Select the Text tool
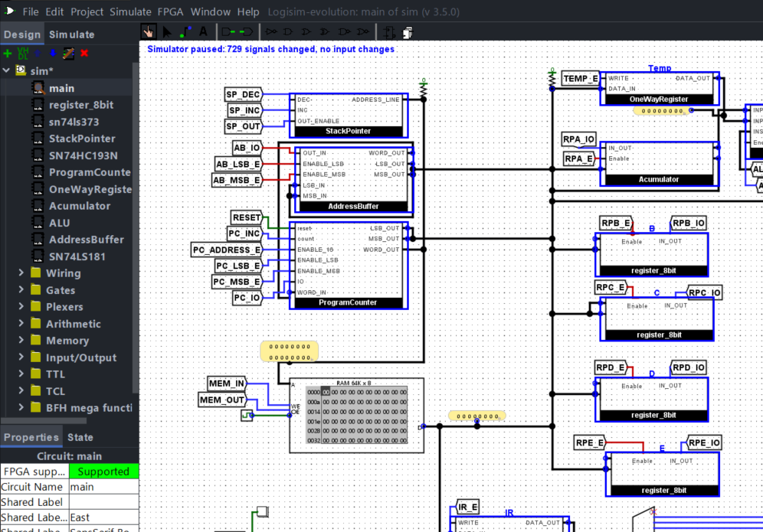This screenshot has height=532, width=763. click(x=203, y=31)
